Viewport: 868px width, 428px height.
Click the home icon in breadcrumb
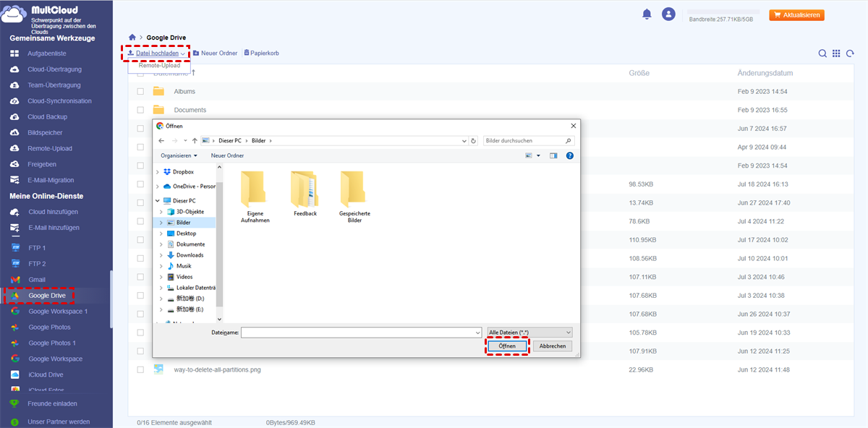click(x=132, y=37)
